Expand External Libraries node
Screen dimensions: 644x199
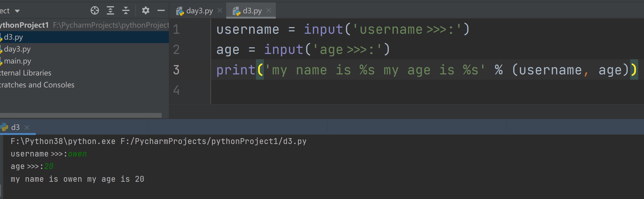tap(25, 73)
